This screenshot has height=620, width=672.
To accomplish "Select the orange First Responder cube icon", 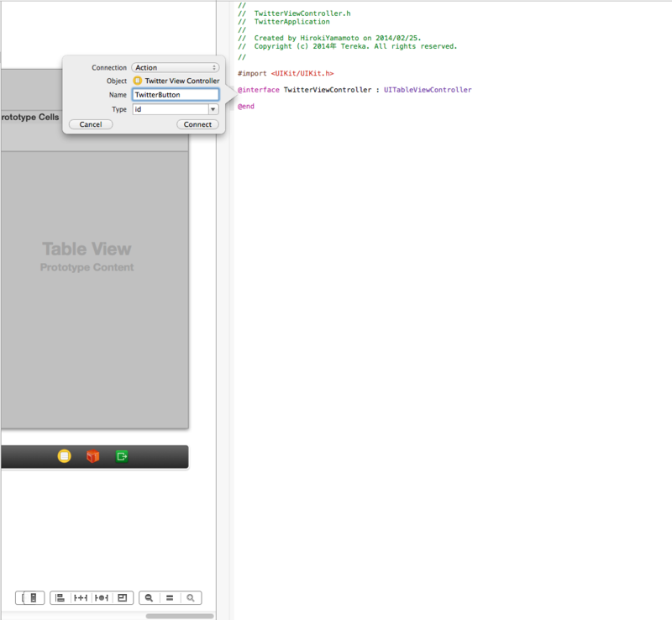I will pos(93,456).
